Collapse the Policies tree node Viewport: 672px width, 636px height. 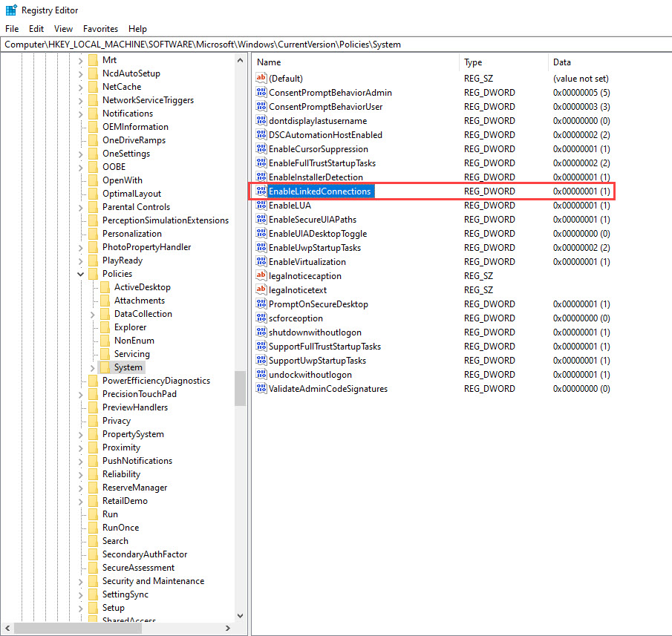point(80,274)
